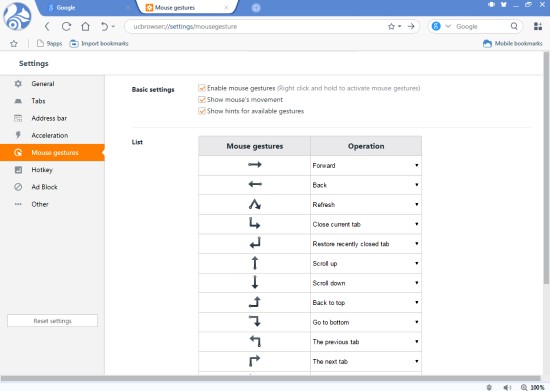Open the Back operation dropdown
The width and height of the screenshot is (550, 391).
tap(366, 185)
